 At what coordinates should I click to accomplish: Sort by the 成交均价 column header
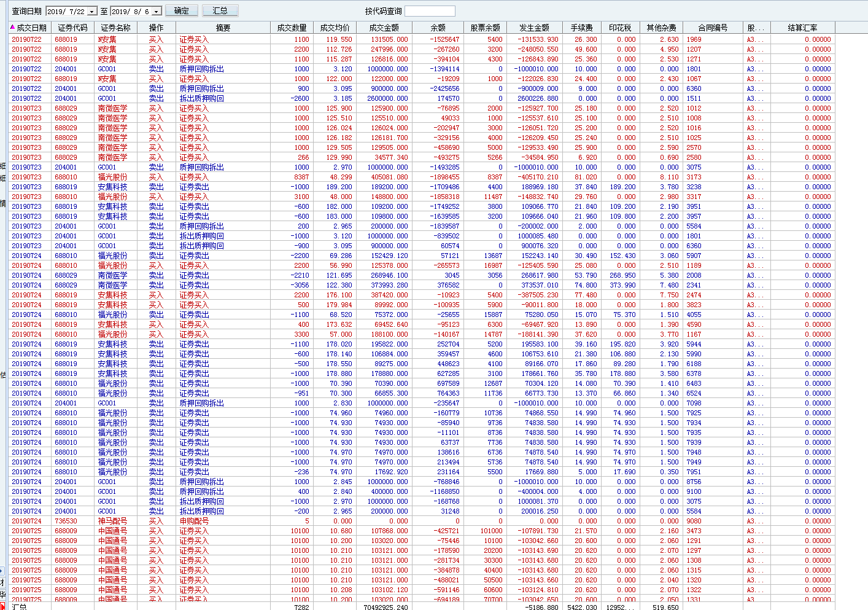point(335,28)
